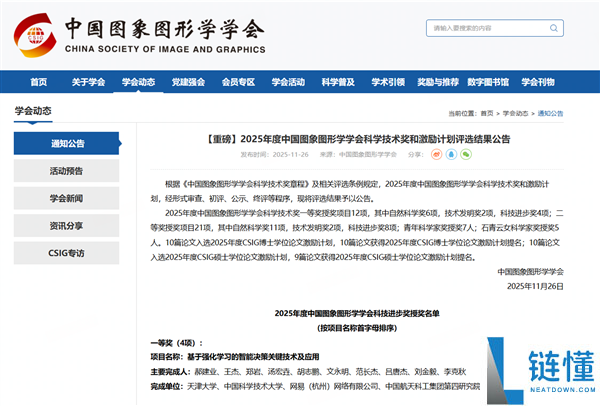The width and height of the screenshot is (600, 406).
Task: Open the 党建强会 navigation item
Action: coord(188,82)
